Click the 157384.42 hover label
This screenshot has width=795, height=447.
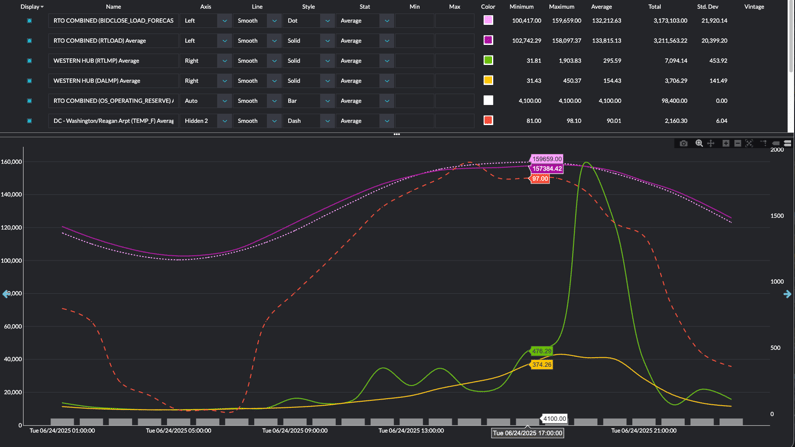(547, 169)
